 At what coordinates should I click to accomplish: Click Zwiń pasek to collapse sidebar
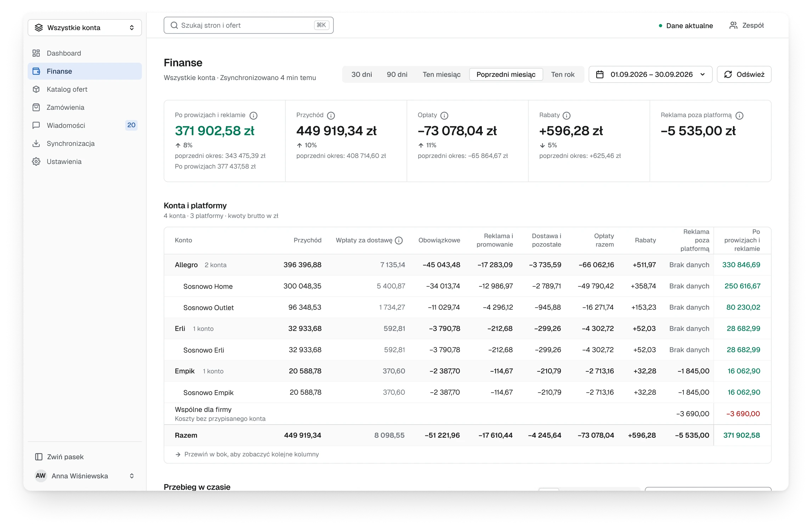pyautogui.click(x=85, y=457)
